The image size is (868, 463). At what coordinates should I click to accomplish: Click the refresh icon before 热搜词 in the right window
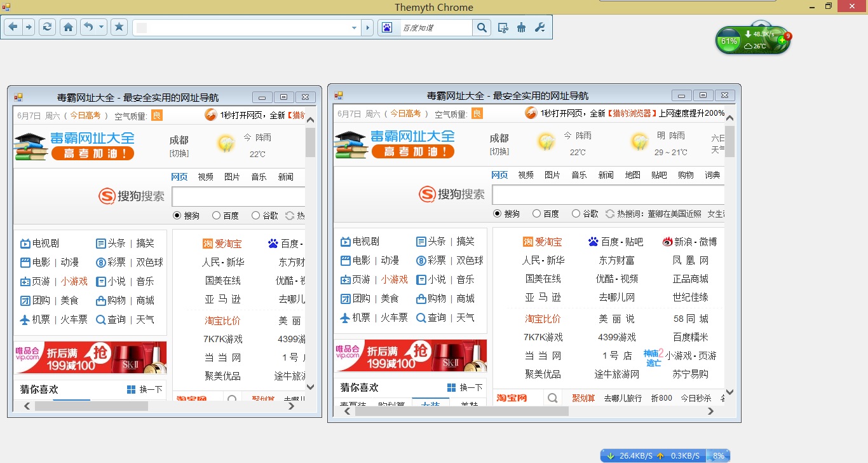(x=610, y=214)
